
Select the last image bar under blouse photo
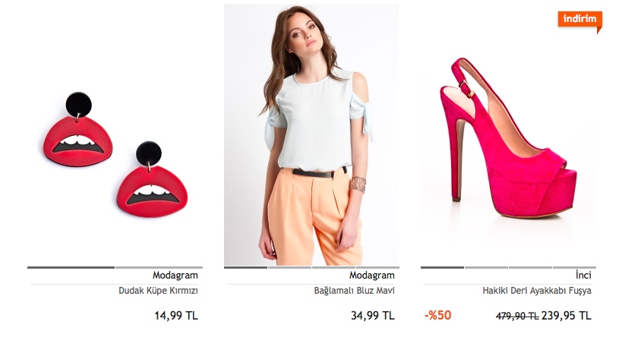[x=378, y=267]
